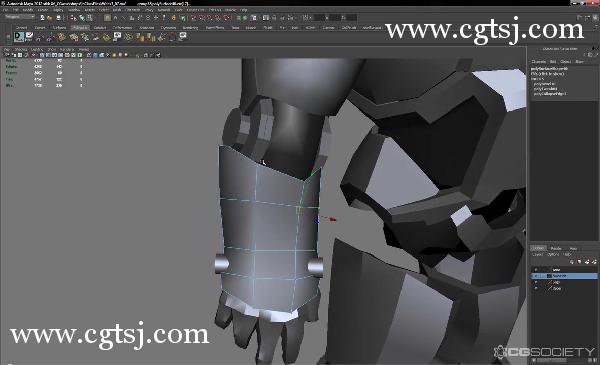The image size is (600, 365).
Task: Switch to the Subdivs shelf tab
Action: coord(100,28)
